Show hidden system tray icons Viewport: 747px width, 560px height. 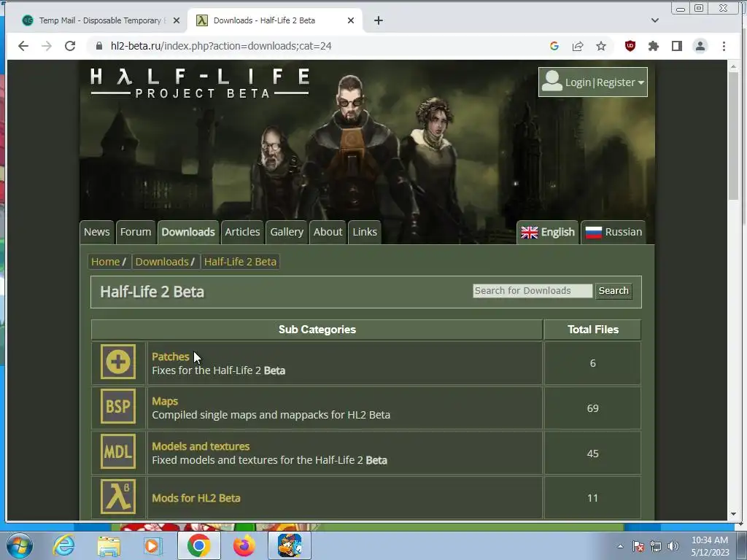[620, 546]
